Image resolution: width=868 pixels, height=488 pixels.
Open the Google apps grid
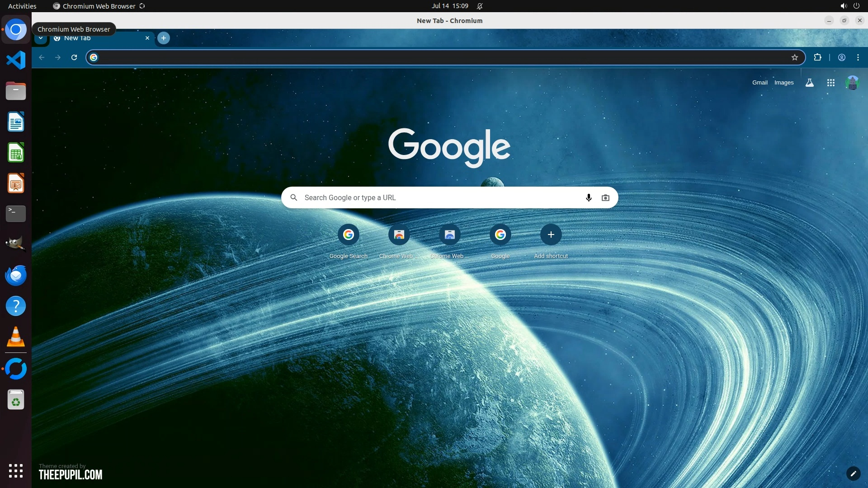tap(830, 83)
